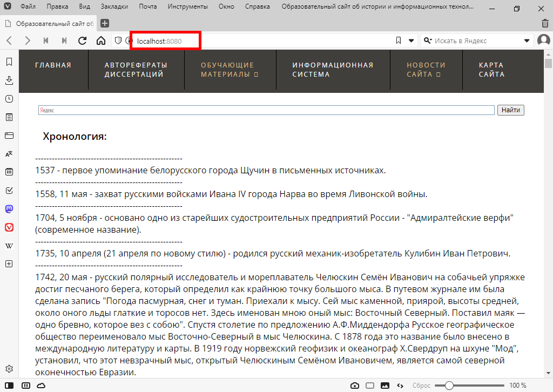Click the Capture page camera icon
The height and width of the screenshot is (392, 553).
(x=355, y=386)
